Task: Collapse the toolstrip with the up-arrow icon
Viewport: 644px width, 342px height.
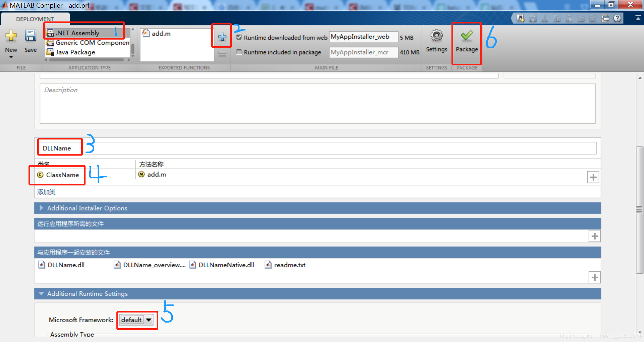Action: pos(638,18)
